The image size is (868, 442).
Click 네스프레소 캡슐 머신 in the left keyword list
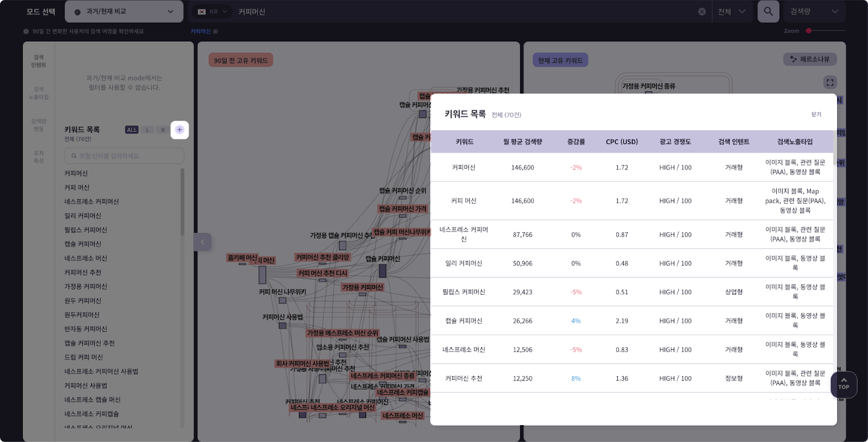pyautogui.click(x=92, y=399)
